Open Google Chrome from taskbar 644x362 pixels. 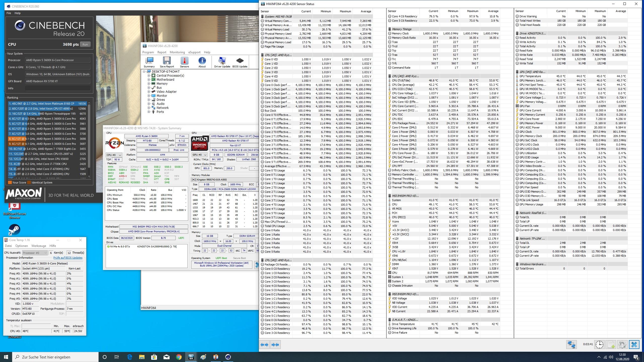tap(179, 357)
